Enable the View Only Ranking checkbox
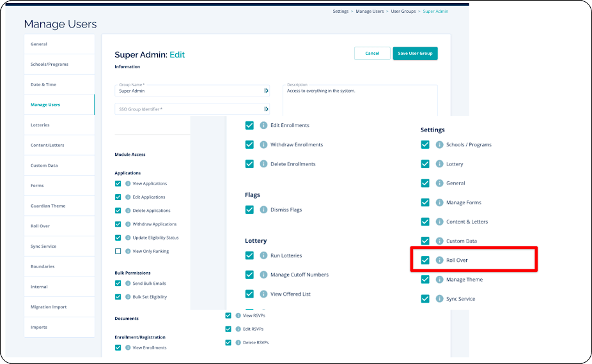The width and height of the screenshot is (592, 364). coord(118,252)
